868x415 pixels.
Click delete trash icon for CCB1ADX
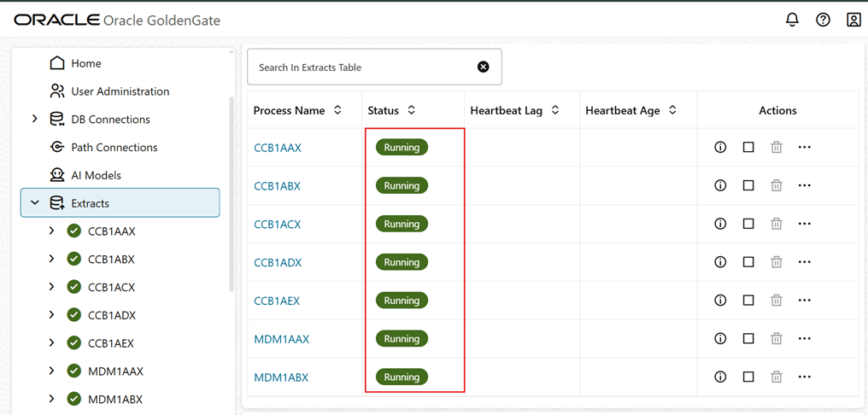point(777,262)
